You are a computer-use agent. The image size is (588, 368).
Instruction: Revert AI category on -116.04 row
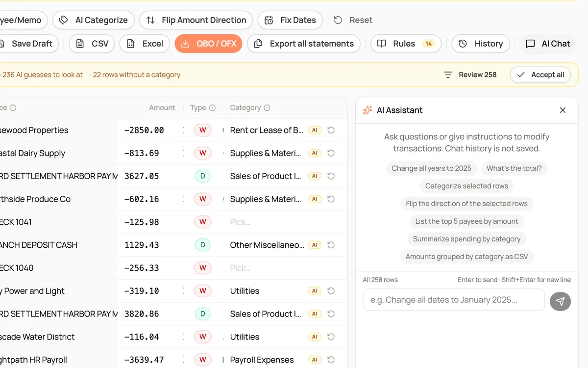tap(331, 337)
